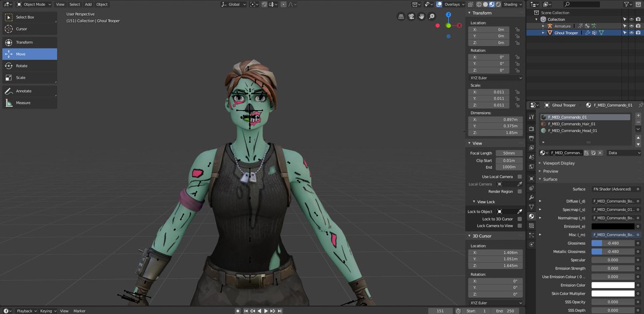Switch viewport to camera view icon
Screen dimensions: 644x314
pos(411,17)
